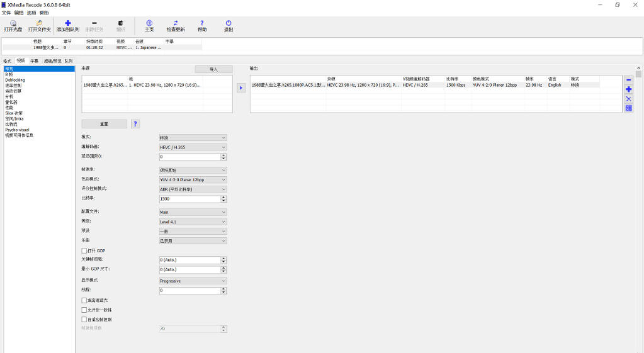Image resolution: width=644 pixels, height=353 pixels.
Task: Click the Help (帮助) question mark toolbar icon
Action: pyautogui.click(x=201, y=23)
